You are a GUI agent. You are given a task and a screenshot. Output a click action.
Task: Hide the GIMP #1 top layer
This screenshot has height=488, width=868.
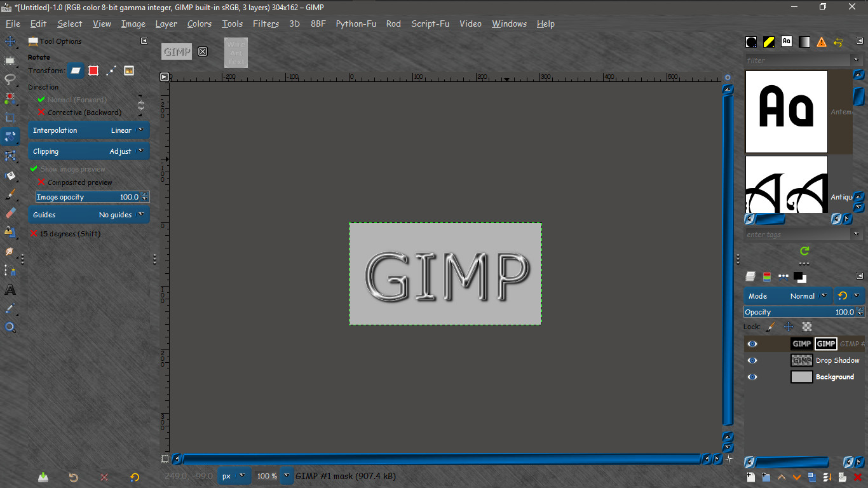(x=752, y=344)
